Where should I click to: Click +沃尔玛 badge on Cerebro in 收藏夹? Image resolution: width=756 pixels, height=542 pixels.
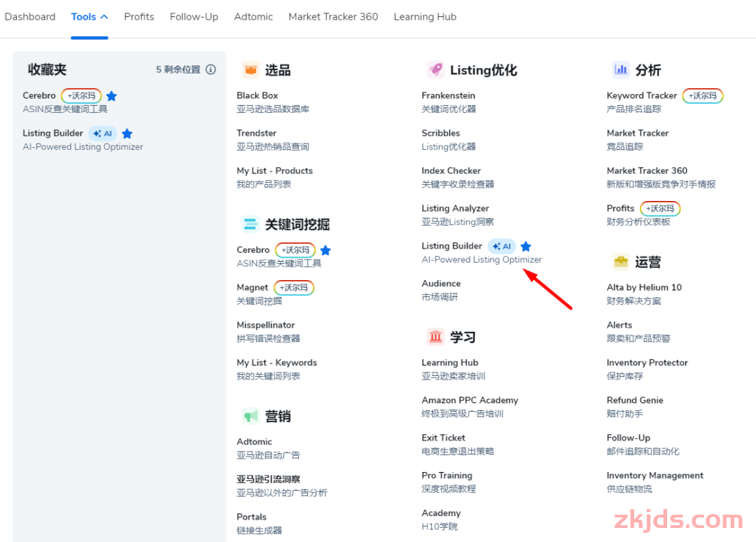click(x=81, y=96)
